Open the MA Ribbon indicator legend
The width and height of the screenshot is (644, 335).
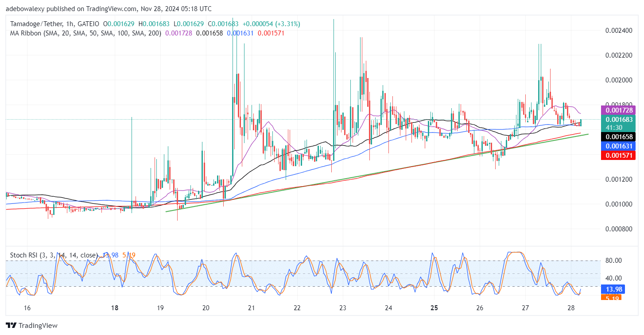point(85,33)
